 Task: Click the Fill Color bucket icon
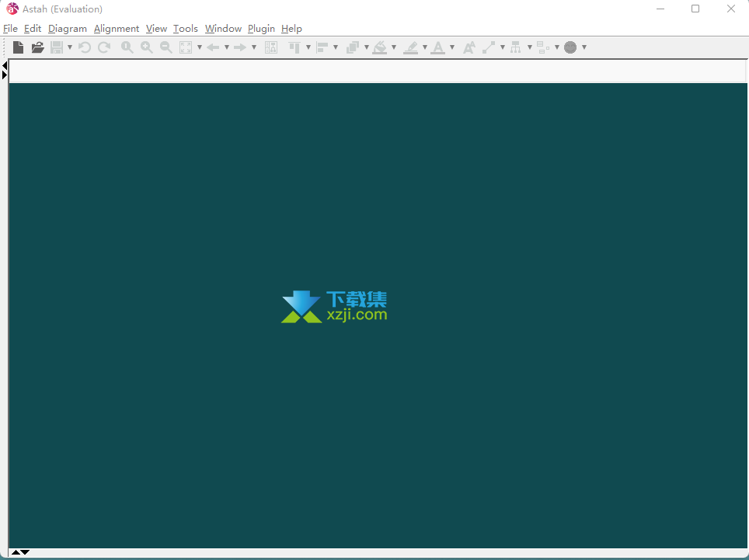(x=380, y=47)
